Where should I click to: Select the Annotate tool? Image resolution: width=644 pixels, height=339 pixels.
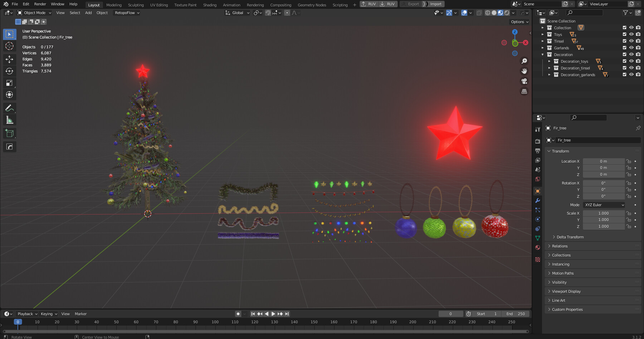click(9, 108)
